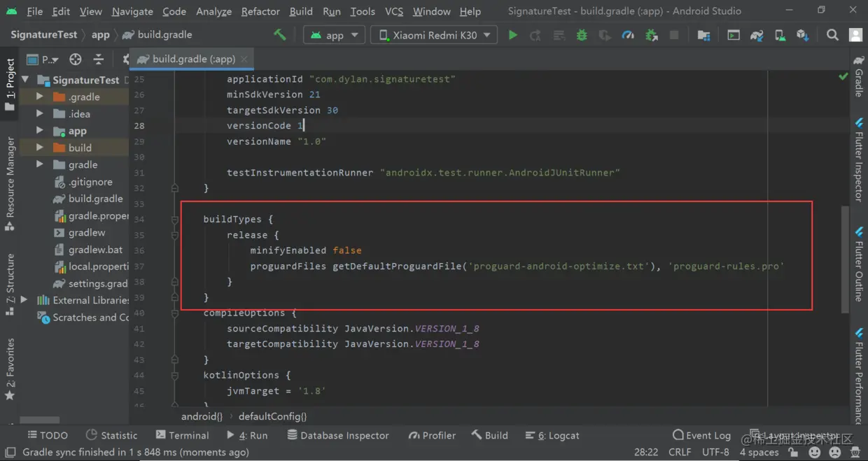The height and width of the screenshot is (461, 868).
Task: Open the VCS menu
Action: tap(394, 11)
